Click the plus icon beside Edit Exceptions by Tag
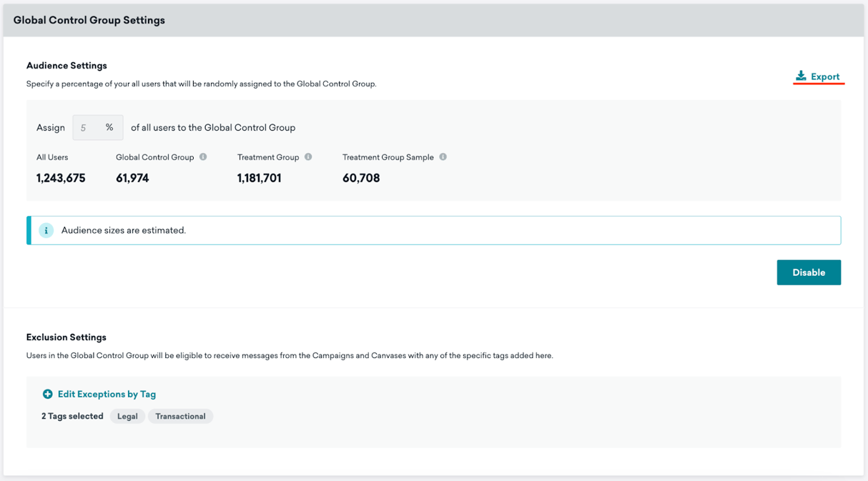This screenshot has width=868, height=481. [x=47, y=394]
